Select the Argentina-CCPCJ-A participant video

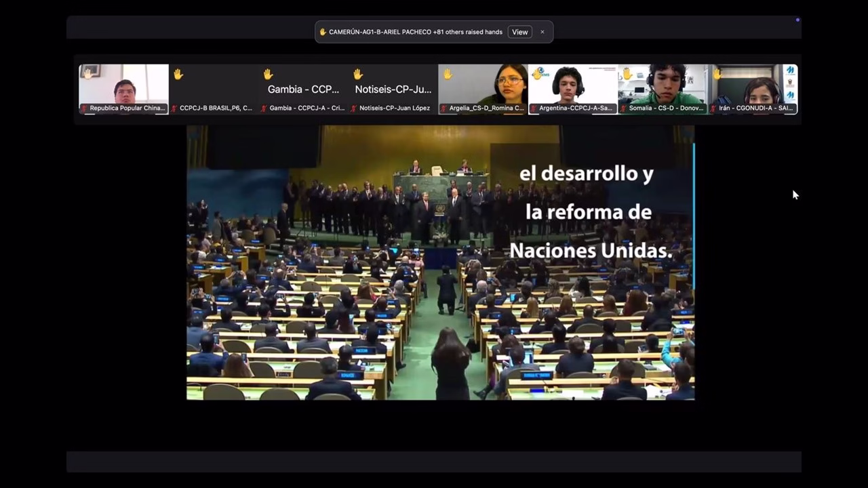tap(573, 85)
